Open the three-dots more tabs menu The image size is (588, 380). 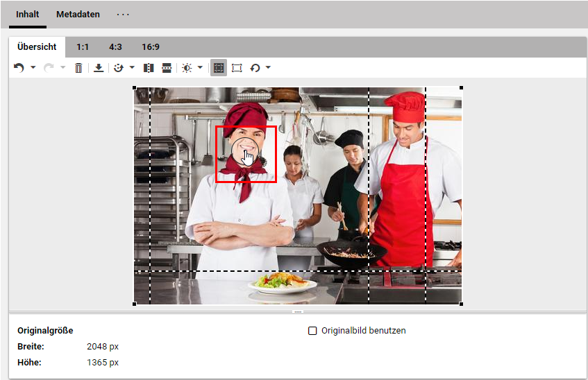pyautogui.click(x=123, y=15)
